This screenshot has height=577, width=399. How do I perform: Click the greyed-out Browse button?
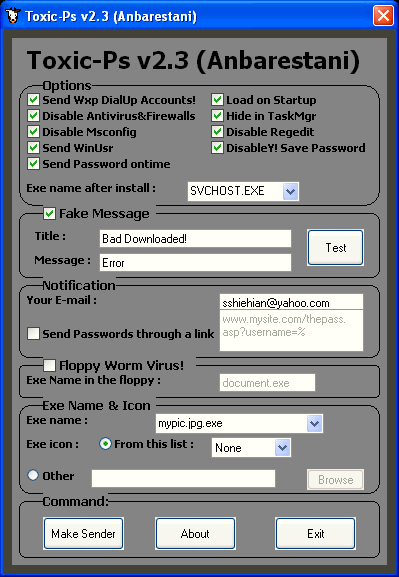335,479
